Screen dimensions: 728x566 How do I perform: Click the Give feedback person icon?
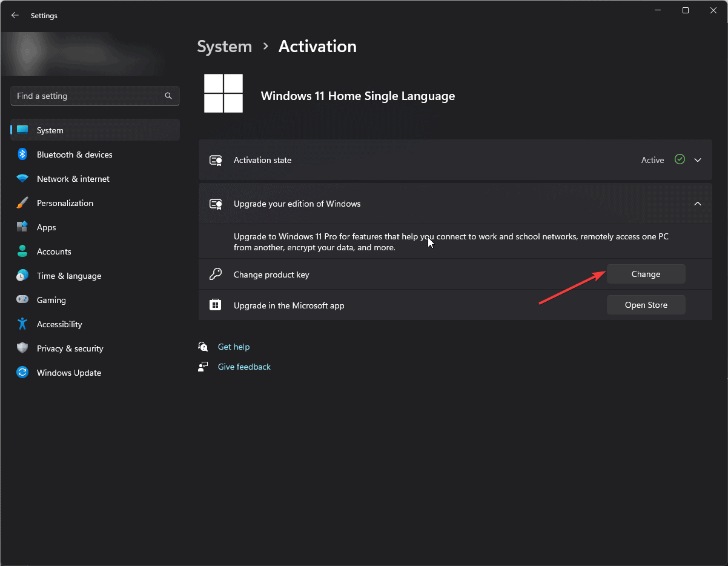pyautogui.click(x=203, y=367)
